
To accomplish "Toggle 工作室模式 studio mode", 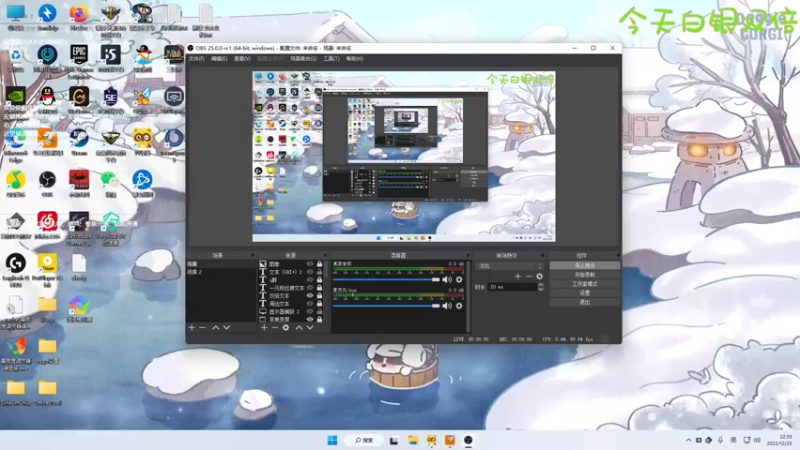I will click(585, 284).
